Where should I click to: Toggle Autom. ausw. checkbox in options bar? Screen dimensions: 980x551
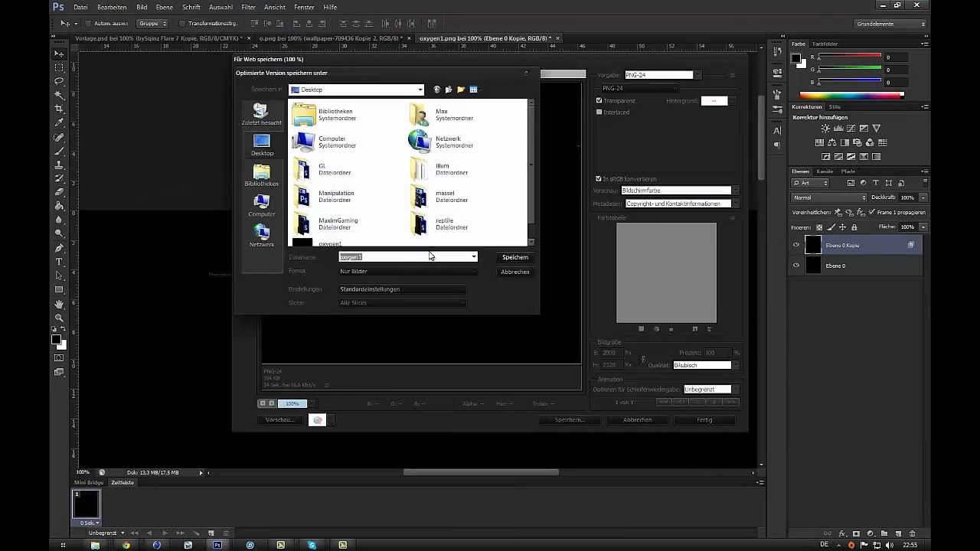coord(88,24)
